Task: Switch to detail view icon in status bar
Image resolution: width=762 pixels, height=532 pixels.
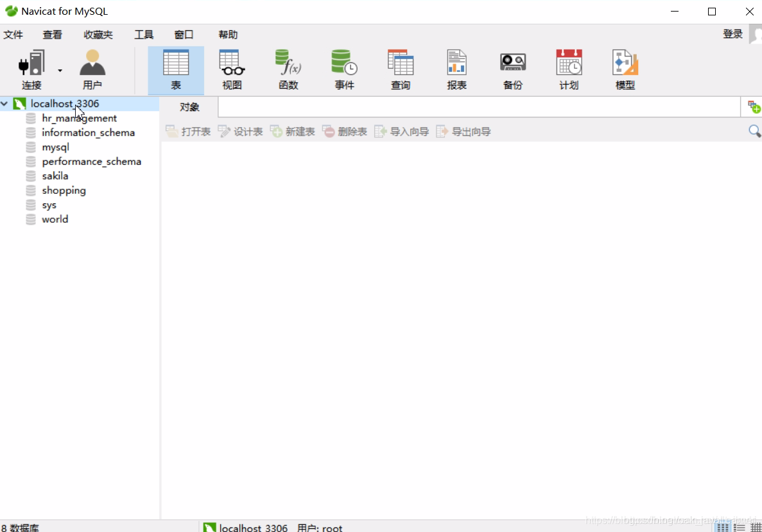Action: click(x=756, y=528)
